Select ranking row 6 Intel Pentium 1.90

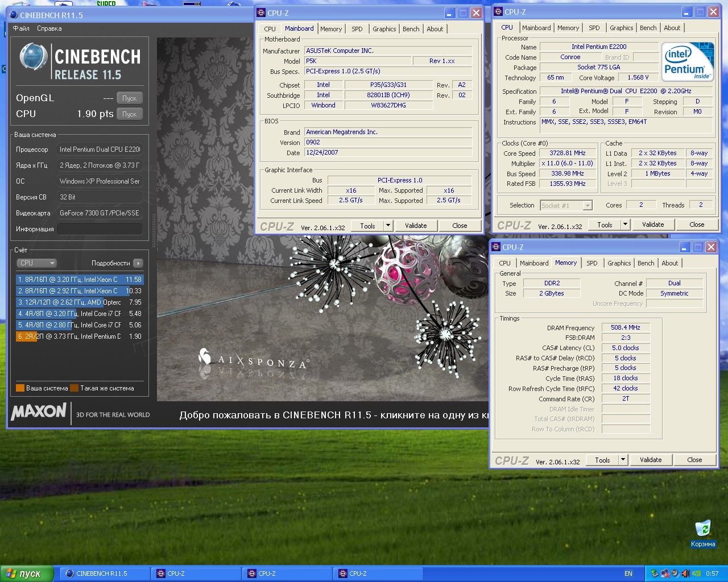(x=80, y=336)
